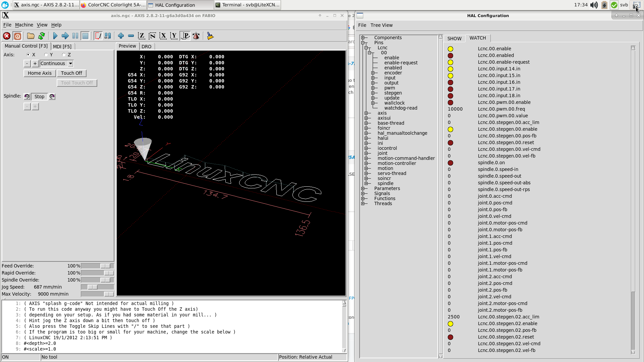Toggle the Machine Power icon

pyautogui.click(x=17, y=36)
